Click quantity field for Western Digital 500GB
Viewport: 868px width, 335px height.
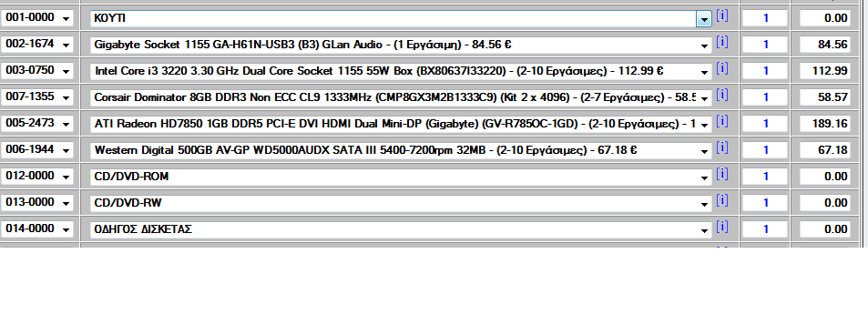(x=764, y=150)
